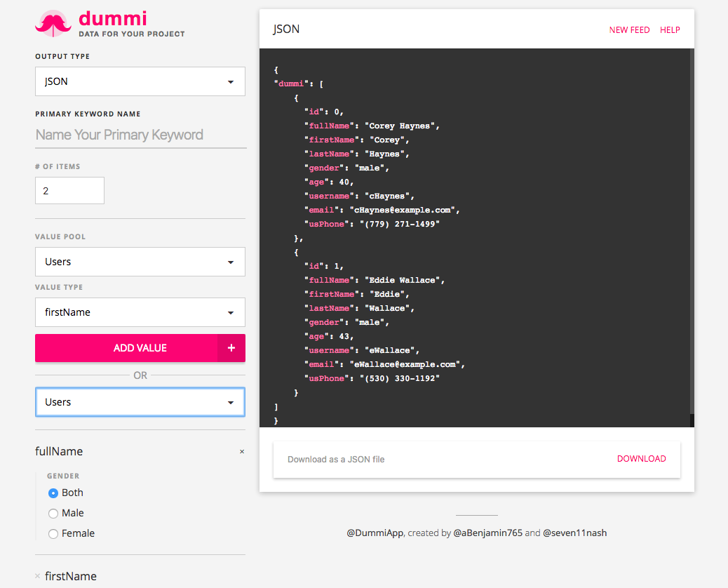Click DOWNLOAD to save the JSON file
Viewport: 728px width, 588px height.
(641, 458)
